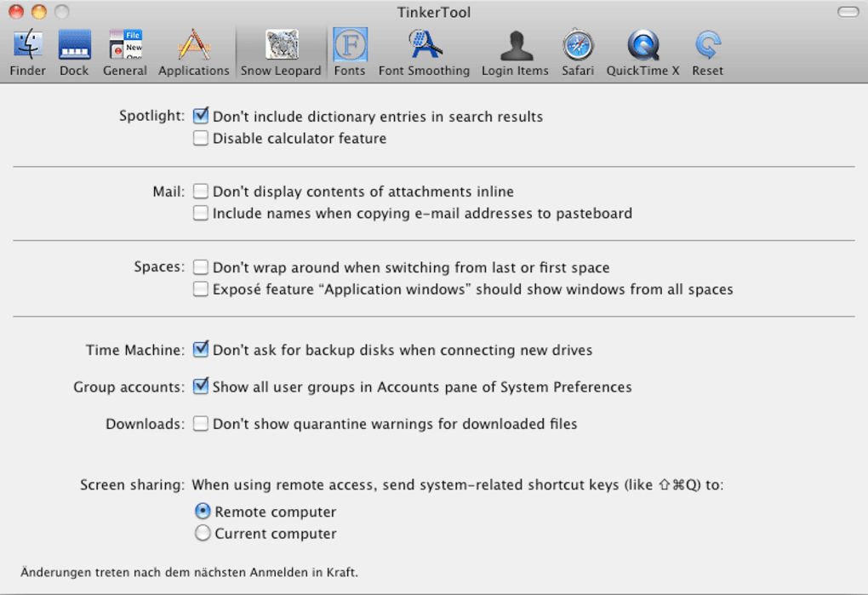Screen dimensions: 868x595
Task: Enable Include names when copying e-mail addresses
Action: point(200,213)
